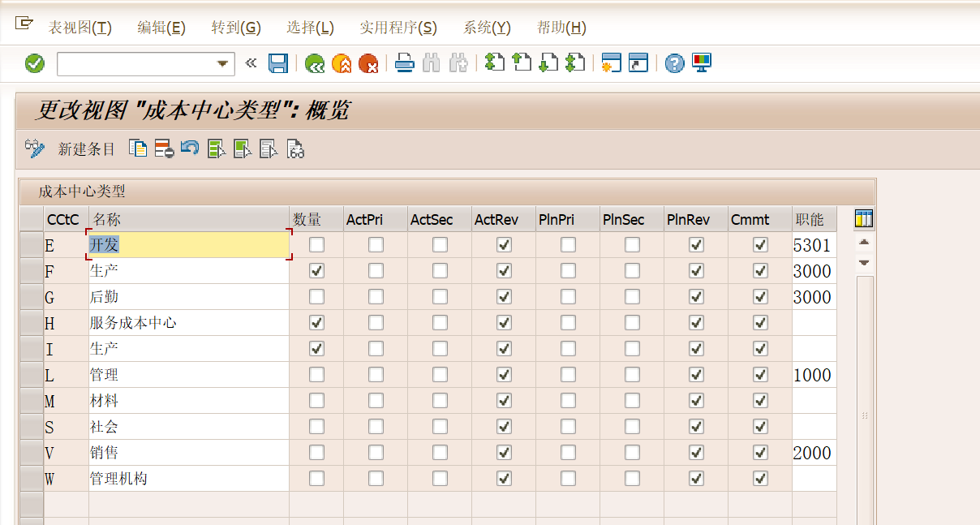Click the Delete row icon
Screen dimensions: 980x525
(164, 148)
